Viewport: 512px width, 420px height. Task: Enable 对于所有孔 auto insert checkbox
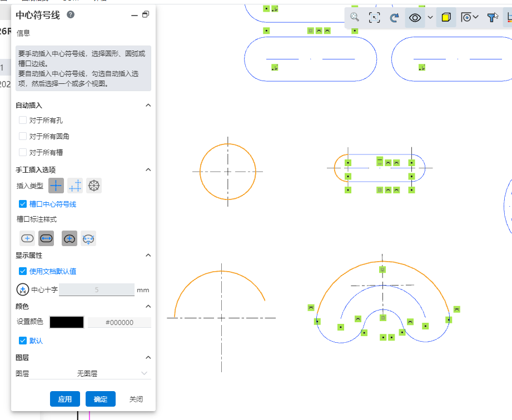(23, 120)
